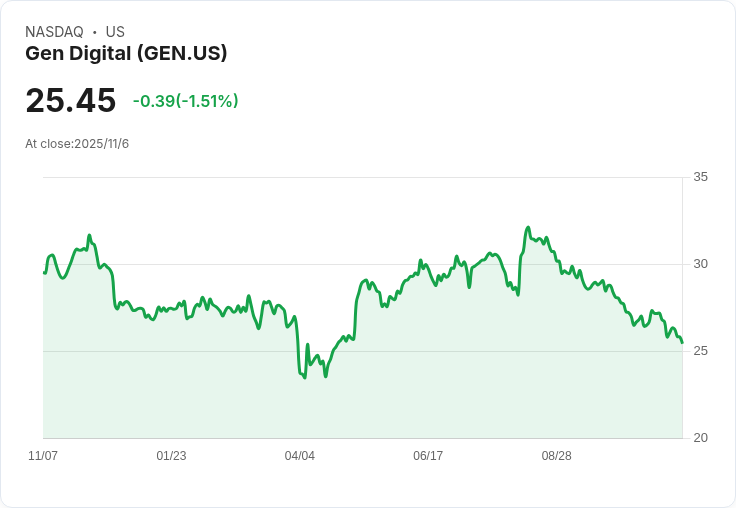Click the 35 y-axis label
The image size is (736, 508).
point(700,177)
